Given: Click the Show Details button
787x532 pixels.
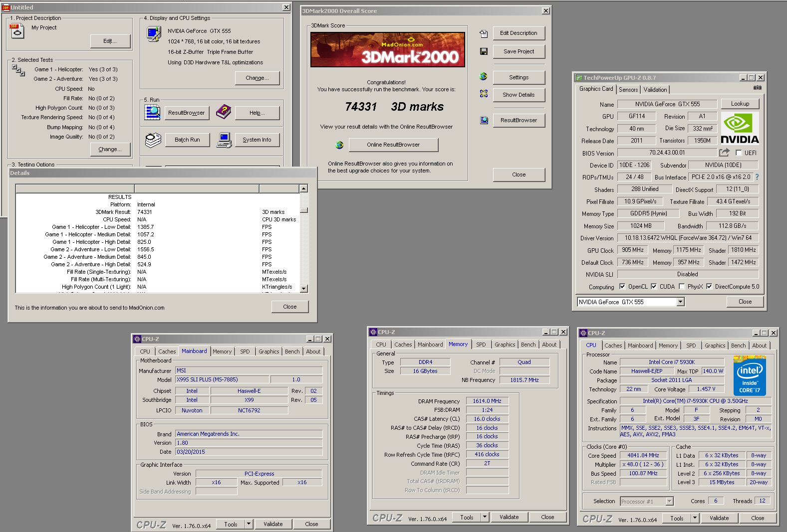Looking at the screenshot, I should pos(519,95).
